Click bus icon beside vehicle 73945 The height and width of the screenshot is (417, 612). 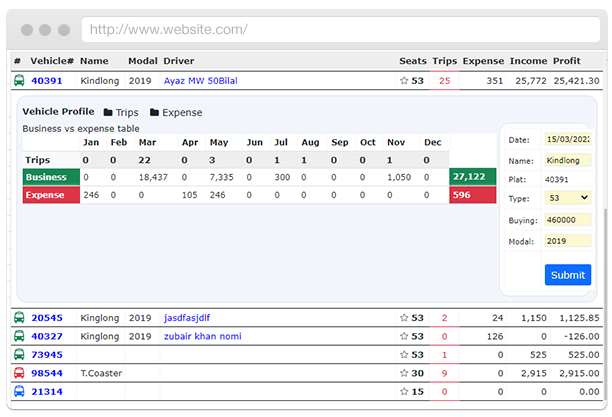point(19,355)
